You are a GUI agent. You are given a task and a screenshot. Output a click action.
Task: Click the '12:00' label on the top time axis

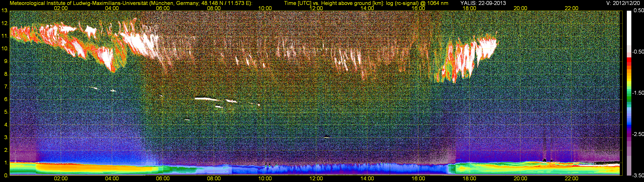click(316, 8)
